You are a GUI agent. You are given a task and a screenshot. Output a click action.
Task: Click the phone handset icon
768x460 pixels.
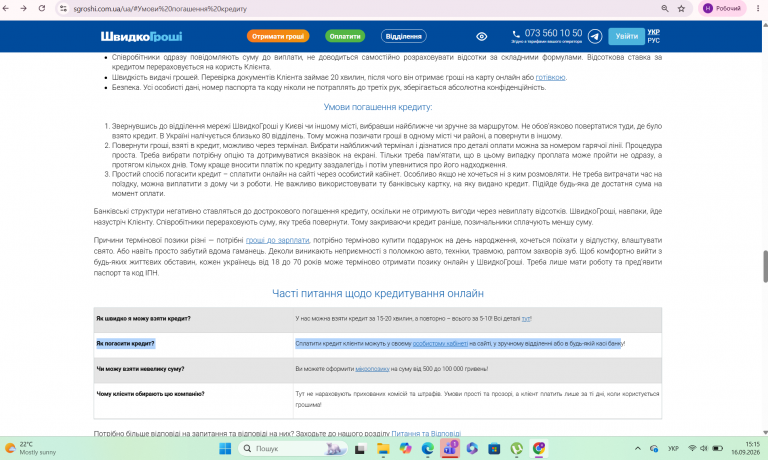(x=516, y=34)
